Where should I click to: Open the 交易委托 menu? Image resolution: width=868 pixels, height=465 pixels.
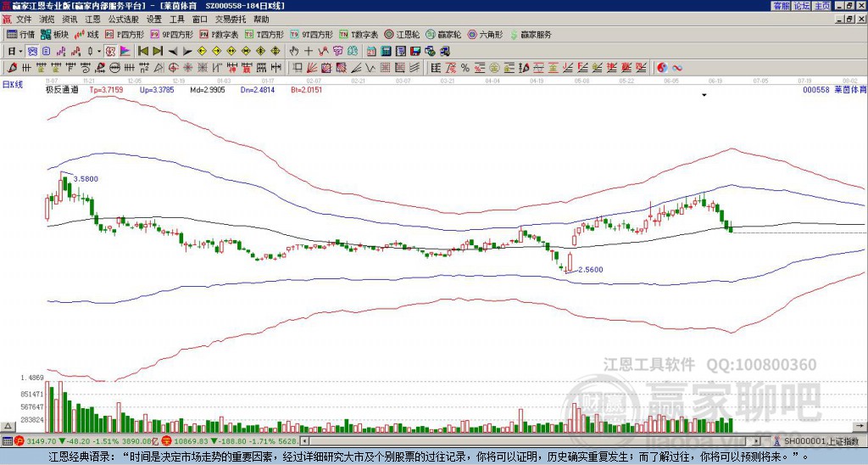[x=231, y=20]
